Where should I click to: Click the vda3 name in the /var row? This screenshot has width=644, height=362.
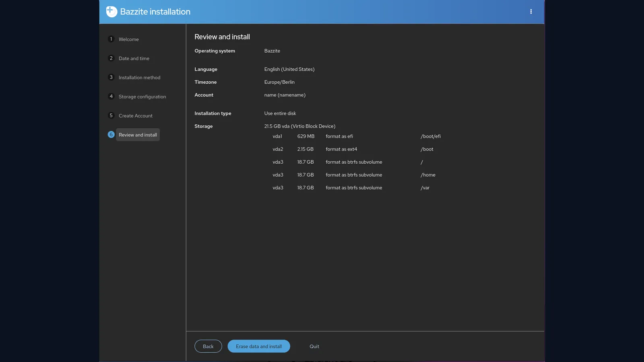click(278, 188)
